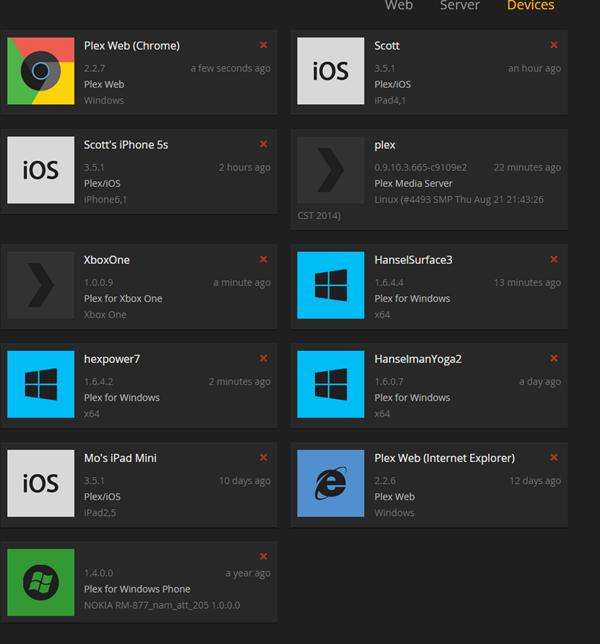Click the iPhone6,1 model text
This screenshot has height=644, width=600.
click(106, 200)
